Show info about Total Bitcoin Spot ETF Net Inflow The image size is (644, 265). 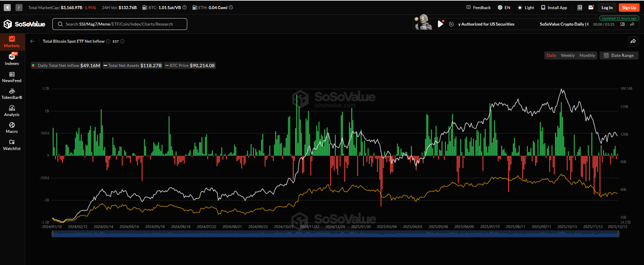[108, 41]
